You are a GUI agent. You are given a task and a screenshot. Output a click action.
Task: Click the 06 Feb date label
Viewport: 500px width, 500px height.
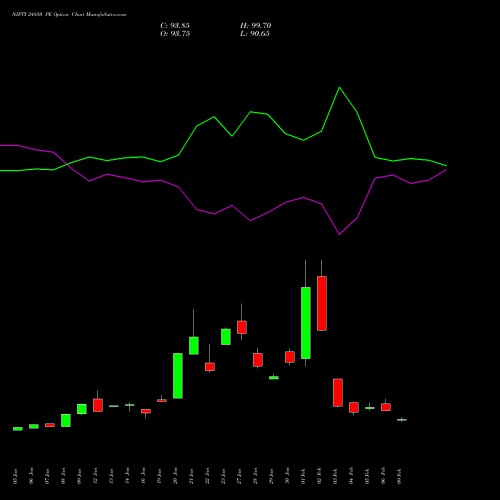tap(384, 476)
